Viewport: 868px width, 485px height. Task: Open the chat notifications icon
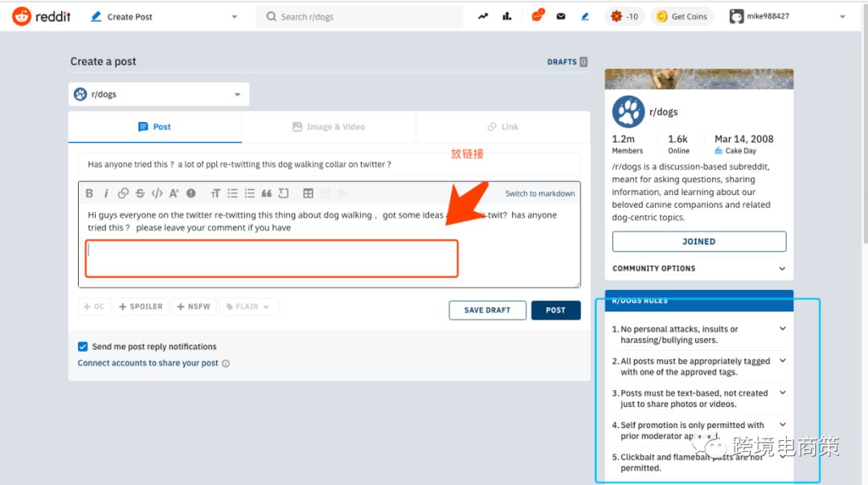click(x=537, y=16)
